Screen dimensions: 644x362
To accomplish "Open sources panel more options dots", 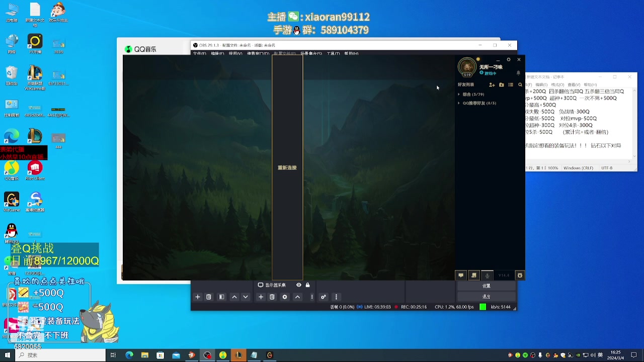I will click(312, 297).
